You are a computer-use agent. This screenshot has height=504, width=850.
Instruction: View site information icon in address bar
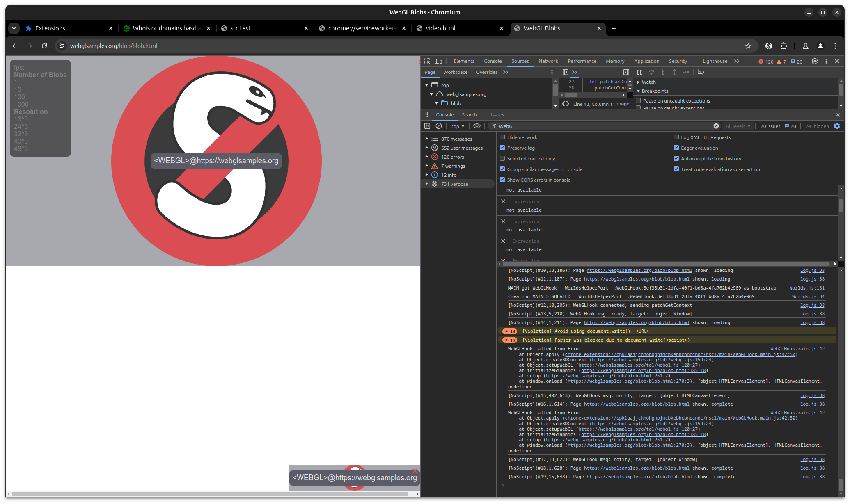click(62, 46)
